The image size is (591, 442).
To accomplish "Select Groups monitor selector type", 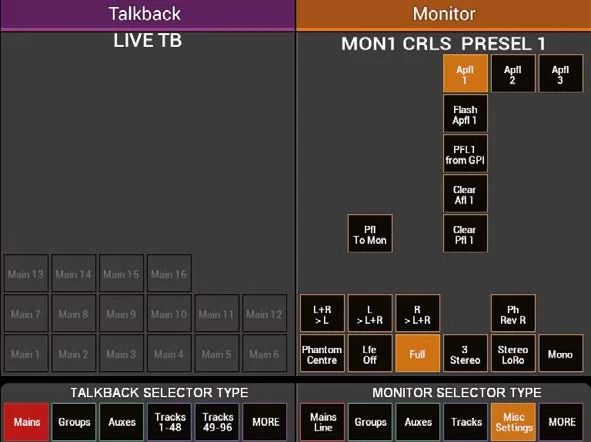I will [370, 422].
